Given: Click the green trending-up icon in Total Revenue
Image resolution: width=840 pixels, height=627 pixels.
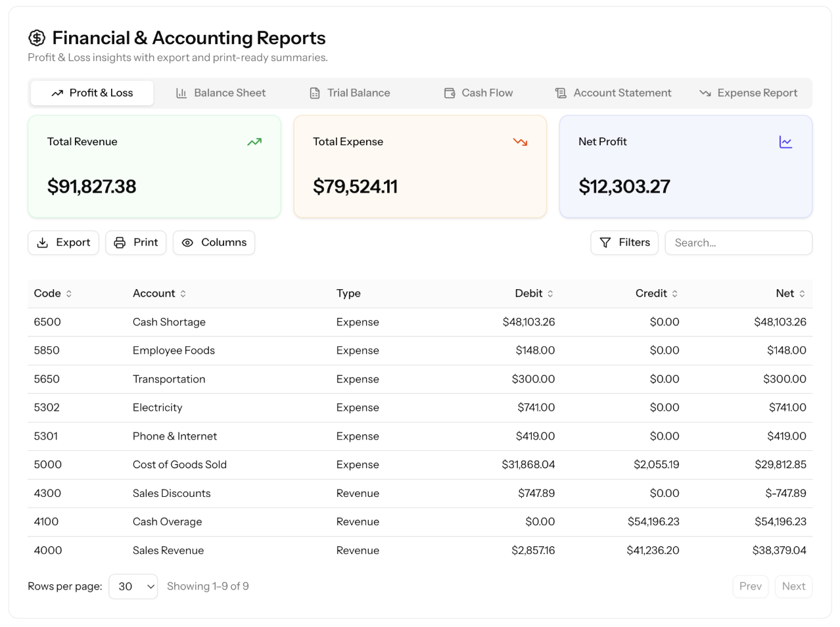Looking at the screenshot, I should (x=254, y=142).
